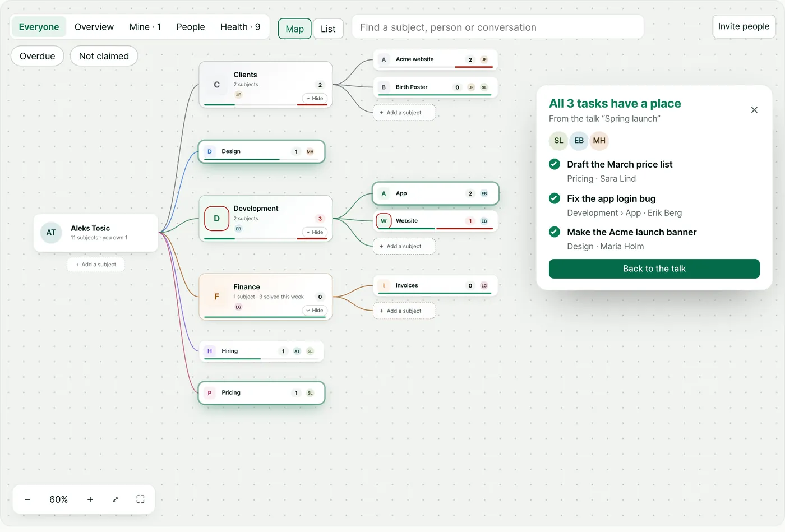Click the Invite people button
This screenshot has width=785, height=532.
tap(744, 26)
